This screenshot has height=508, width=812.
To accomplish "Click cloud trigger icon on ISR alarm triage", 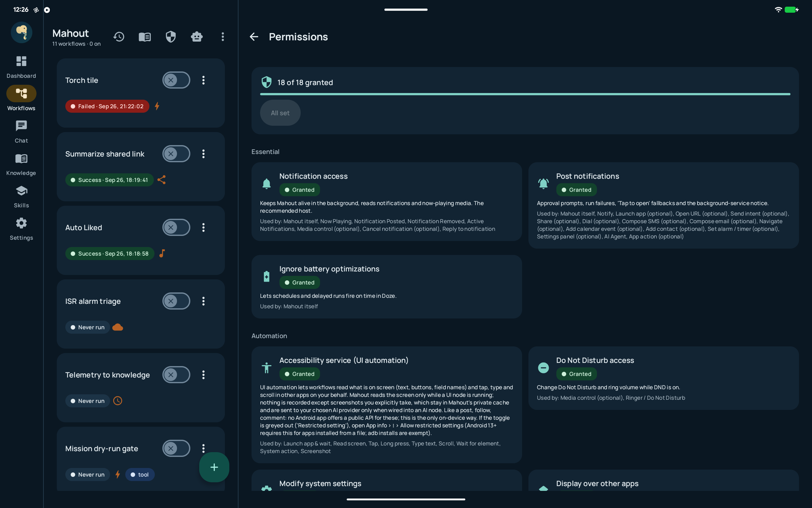I will (118, 327).
